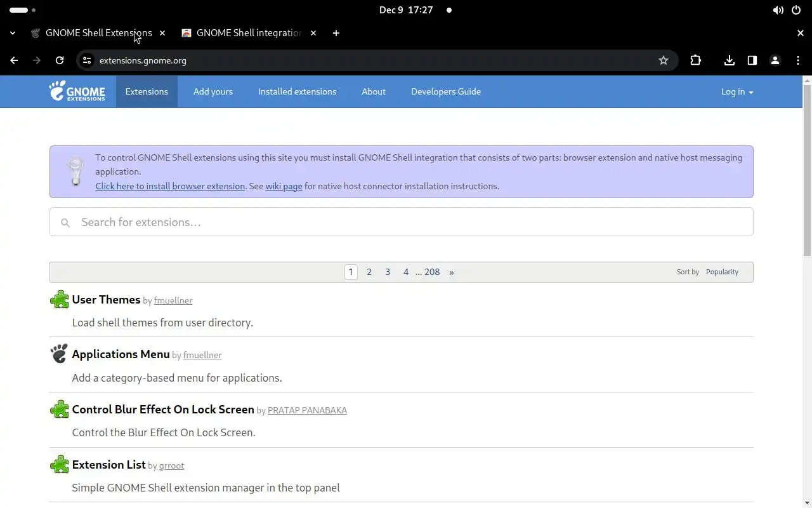Open the wiki page link
Image resolution: width=812 pixels, height=508 pixels.
click(x=284, y=186)
